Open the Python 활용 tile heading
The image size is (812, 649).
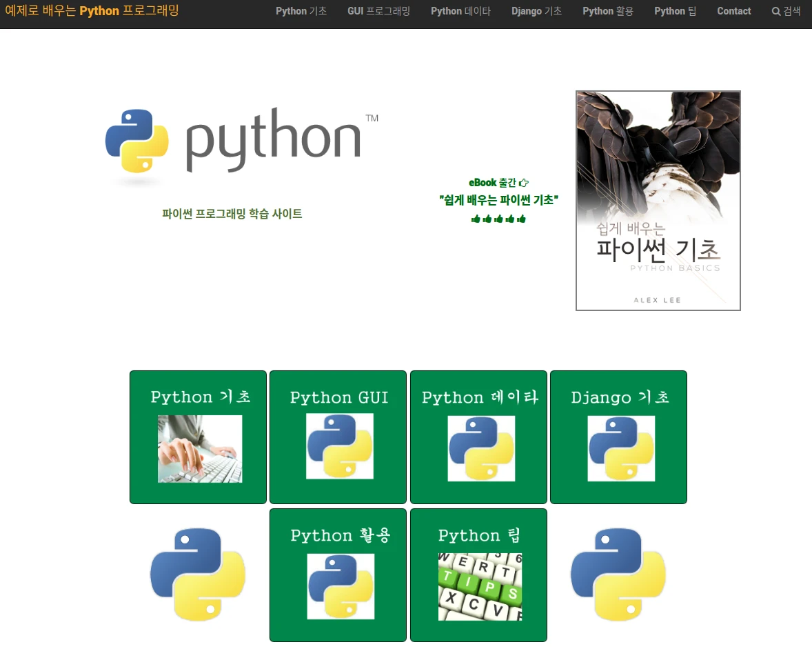pyautogui.click(x=341, y=535)
